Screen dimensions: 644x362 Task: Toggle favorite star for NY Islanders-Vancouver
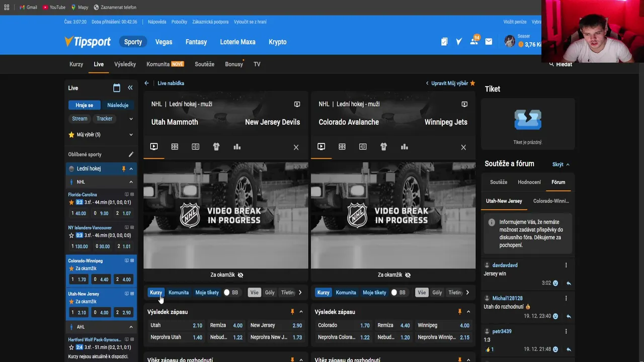71,235
